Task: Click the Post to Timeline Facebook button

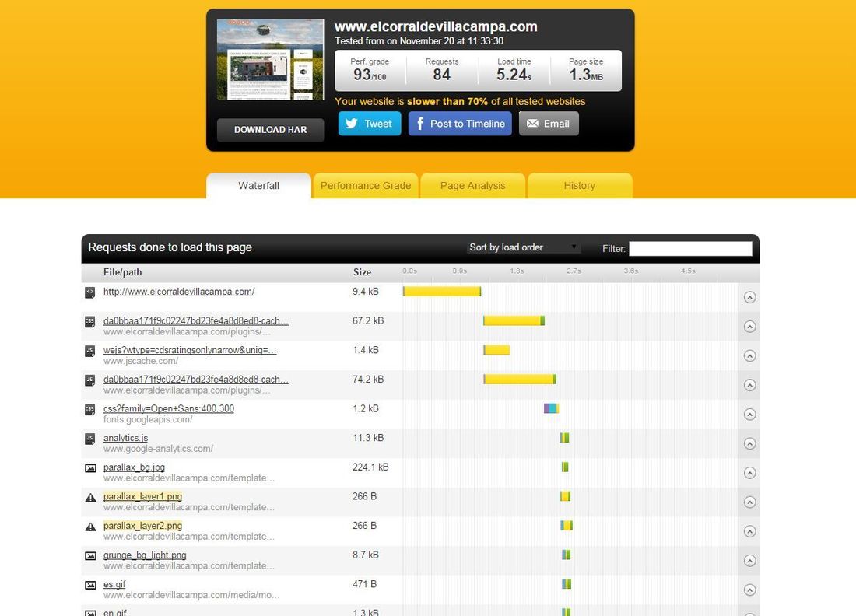Action: point(460,124)
